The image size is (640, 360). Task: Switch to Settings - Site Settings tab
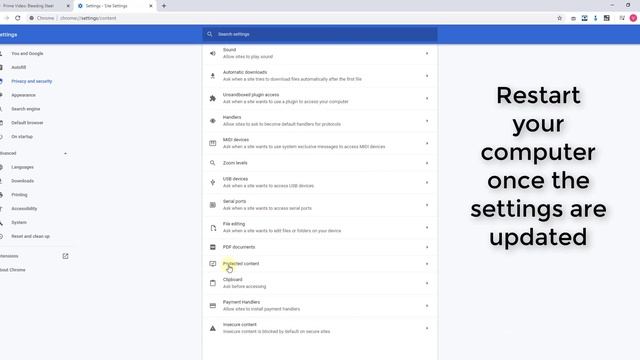[x=115, y=6]
